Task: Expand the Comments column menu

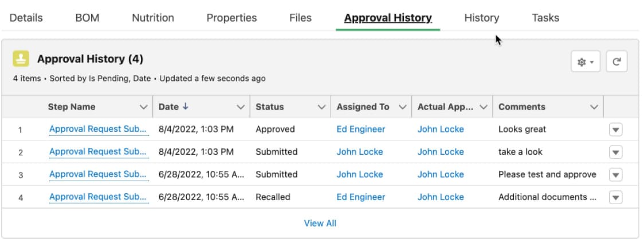Action: [x=594, y=107]
